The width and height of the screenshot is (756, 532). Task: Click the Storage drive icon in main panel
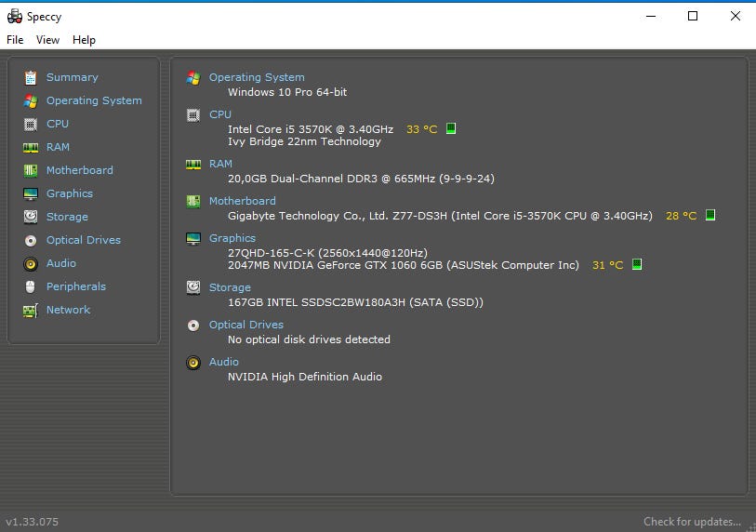click(193, 287)
